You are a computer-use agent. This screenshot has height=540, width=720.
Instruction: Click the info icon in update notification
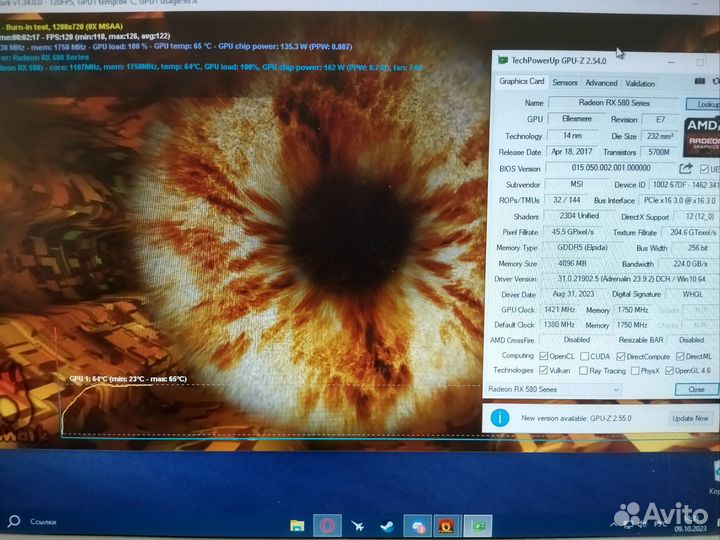click(x=500, y=417)
